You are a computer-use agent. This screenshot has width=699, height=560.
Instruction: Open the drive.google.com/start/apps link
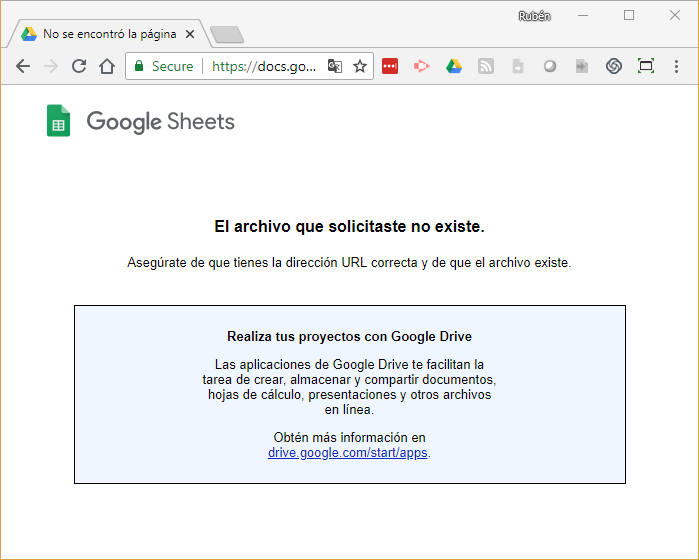pos(348,453)
